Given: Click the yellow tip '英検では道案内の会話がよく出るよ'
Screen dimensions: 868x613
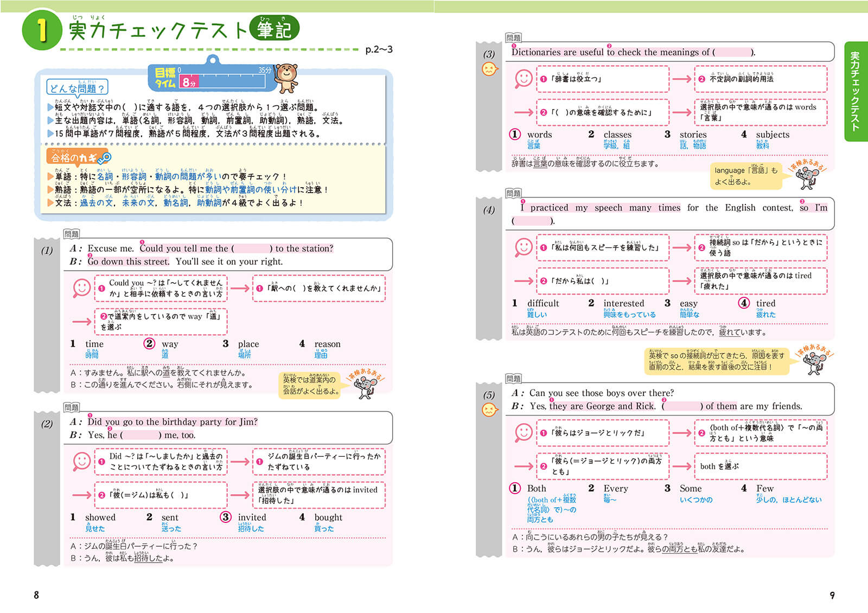Looking at the screenshot, I should [310, 385].
